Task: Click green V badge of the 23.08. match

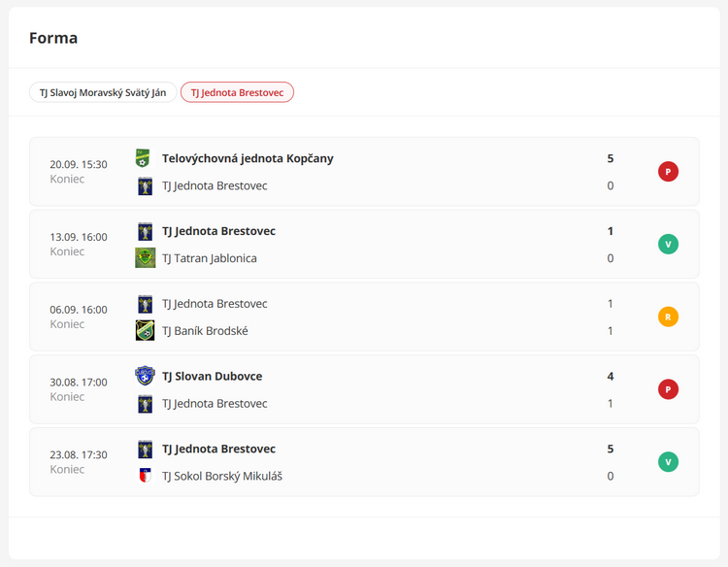Action: coord(668,462)
